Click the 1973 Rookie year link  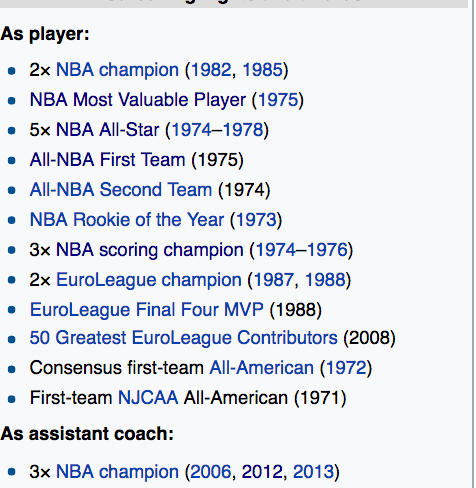point(256,220)
